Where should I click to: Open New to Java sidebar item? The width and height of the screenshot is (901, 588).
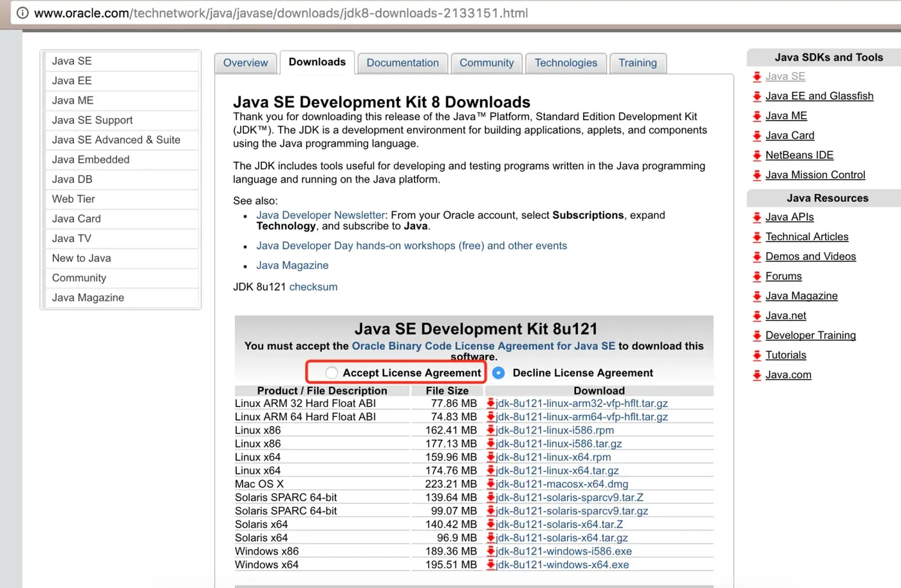point(121,259)
